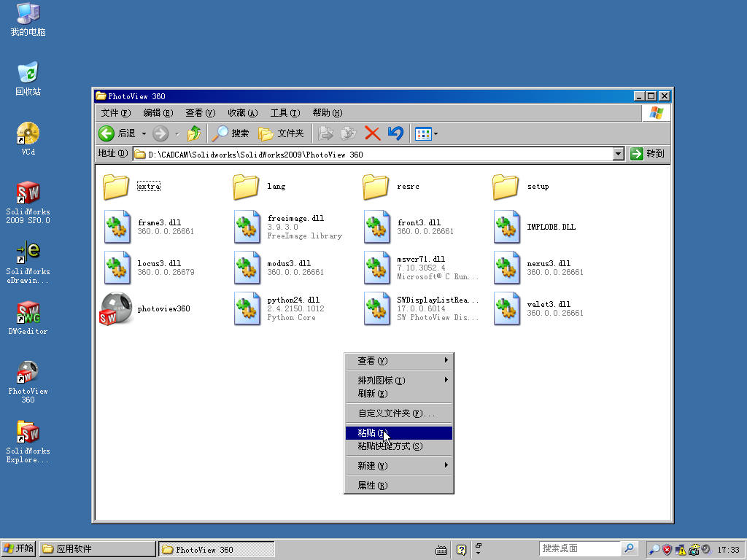Click the Go (转到) button

(x=648, y=154)
